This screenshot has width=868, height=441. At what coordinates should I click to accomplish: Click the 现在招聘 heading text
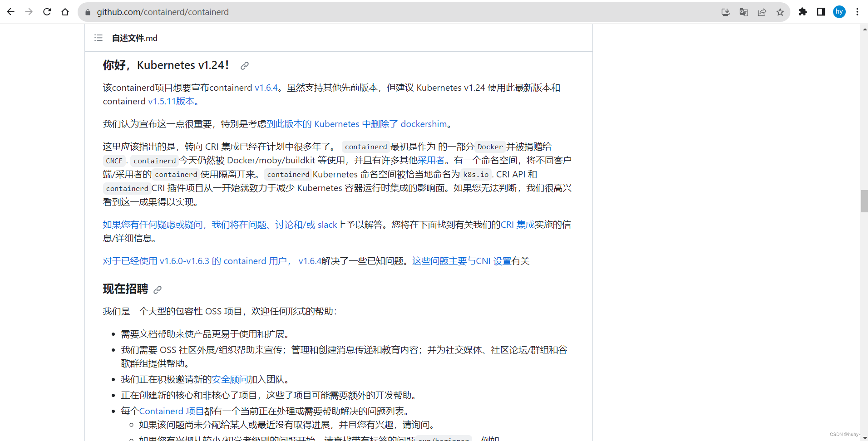125,289
